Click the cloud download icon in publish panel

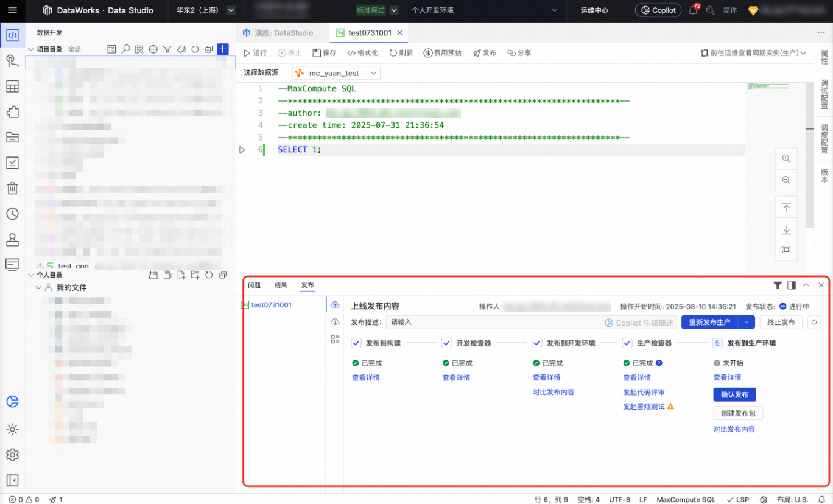(x=335, y=322)
